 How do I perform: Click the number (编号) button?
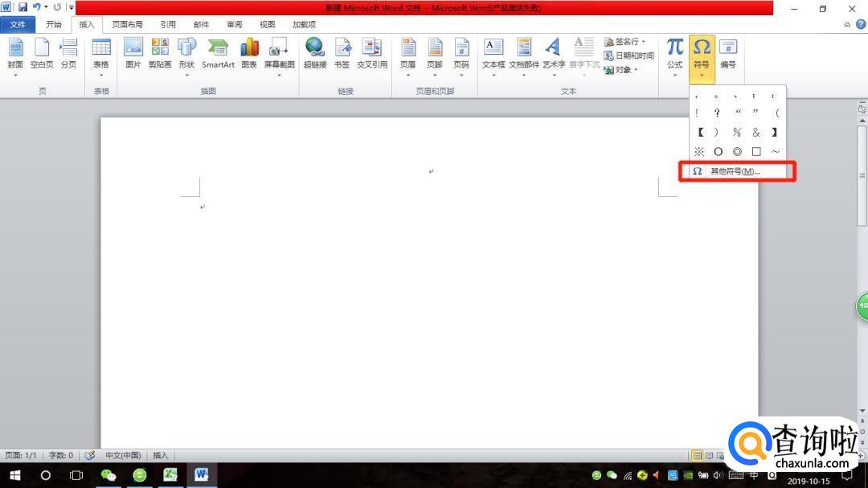point(728,55)
